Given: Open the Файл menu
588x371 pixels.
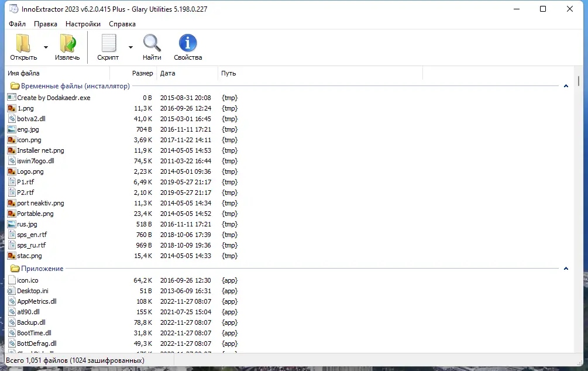Looking at the screenshot, I should pos(17,24).
